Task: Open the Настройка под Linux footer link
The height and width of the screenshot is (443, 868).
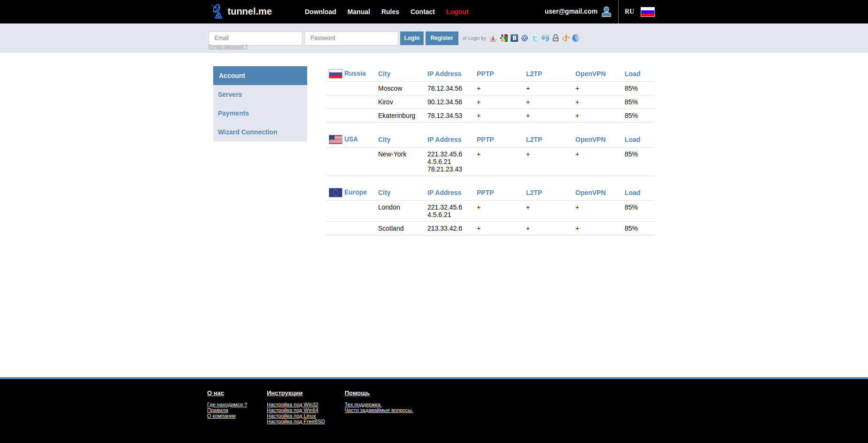Action: coord(291,416)
